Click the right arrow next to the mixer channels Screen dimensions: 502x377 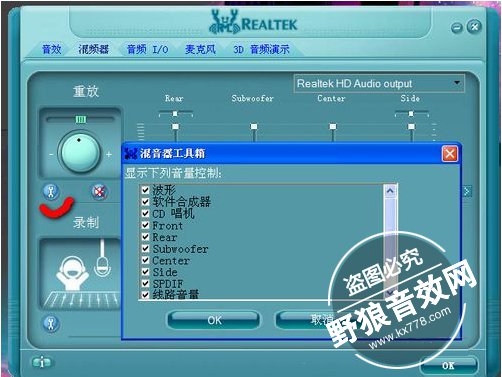(467, 191)
